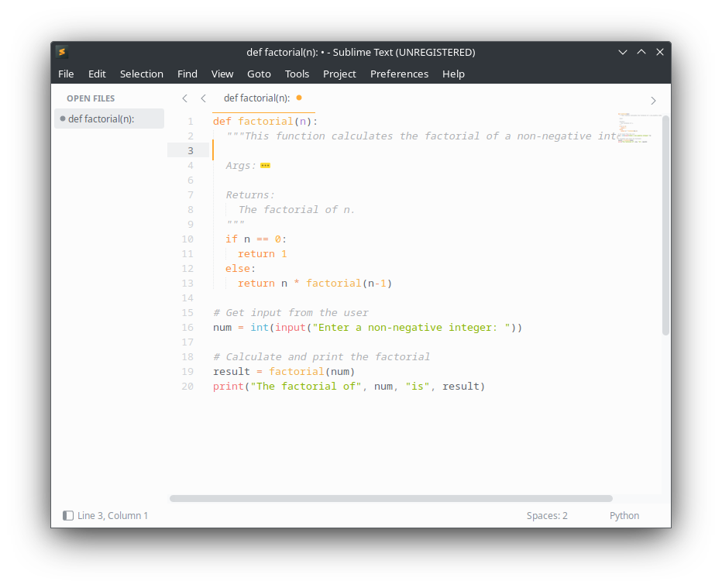
Task: Open the Python syntax selector in the status bar
Action: click(624, 515)
